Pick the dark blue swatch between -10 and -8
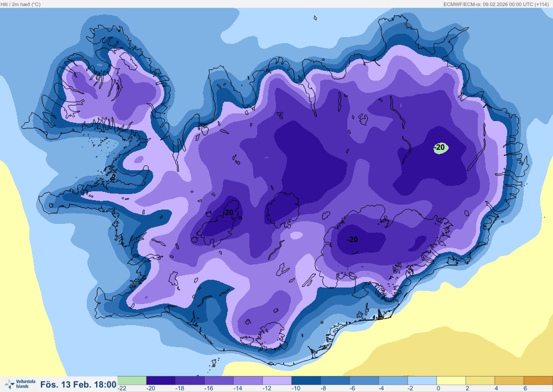The width and height of the screenshot is (553, 392). point(306,380)
